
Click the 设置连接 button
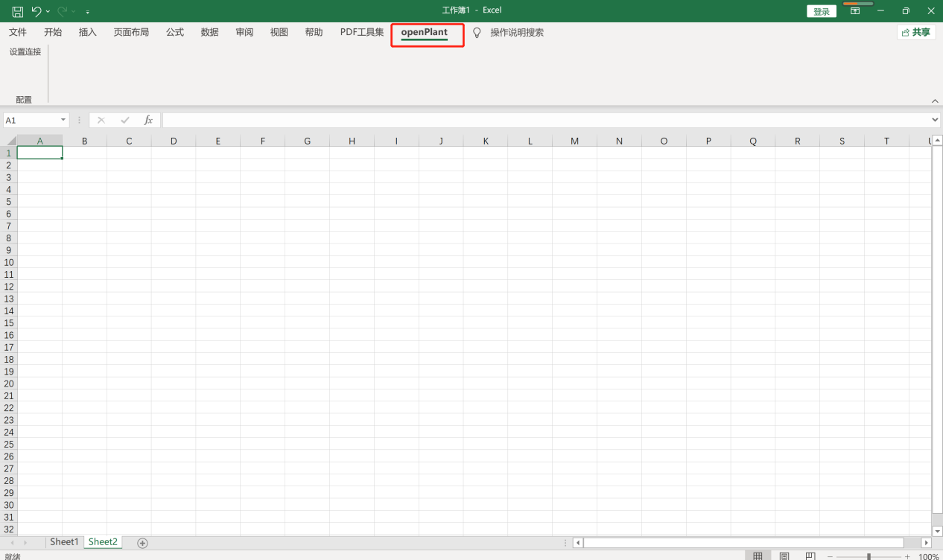[x=25, y=52]
